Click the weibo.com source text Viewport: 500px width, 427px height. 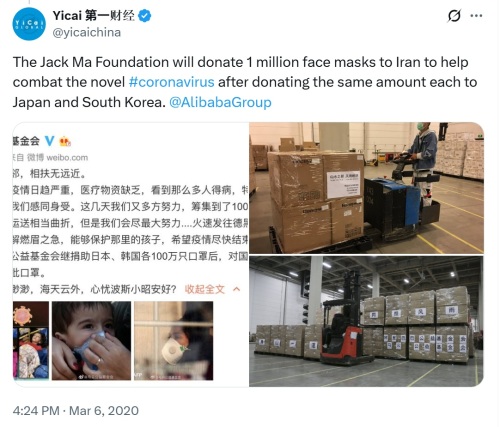point(67,157)
